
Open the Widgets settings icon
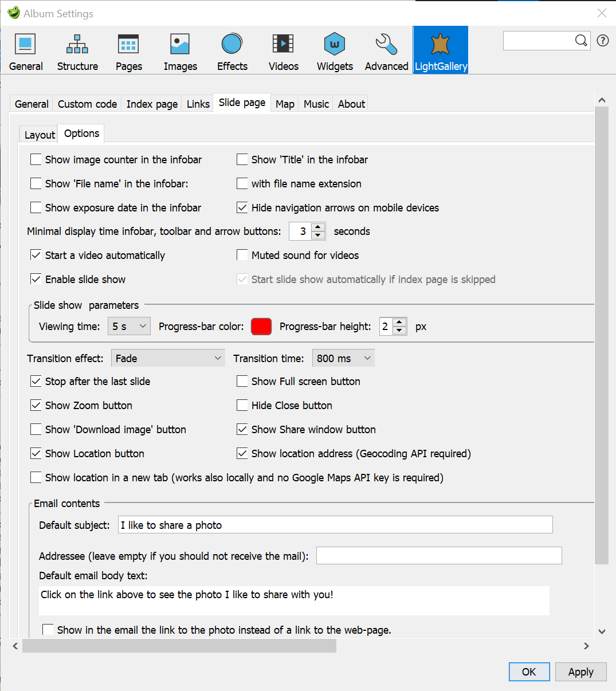click(334, 50)
